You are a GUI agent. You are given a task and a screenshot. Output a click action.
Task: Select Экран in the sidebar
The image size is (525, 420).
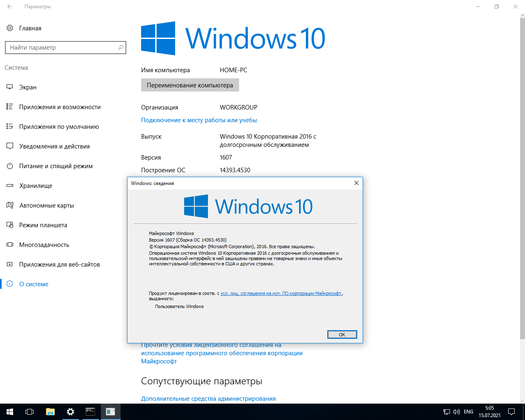pyautogui.click(x=28, y=87)
